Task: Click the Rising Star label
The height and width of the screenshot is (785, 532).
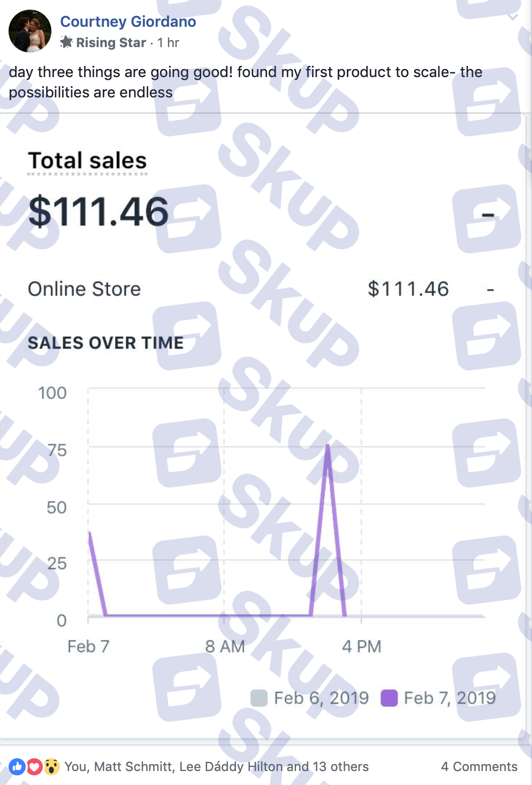Action: tap(111, 43)
